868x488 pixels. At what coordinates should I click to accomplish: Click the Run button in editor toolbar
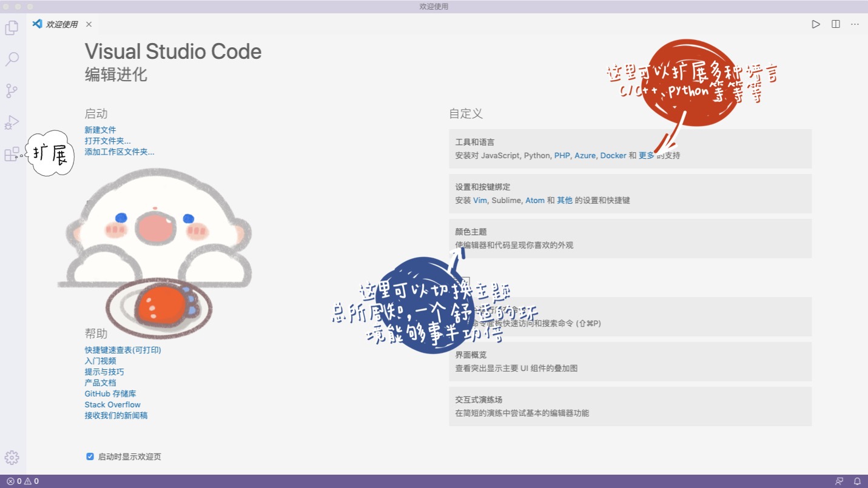click(x=815, y=24)
